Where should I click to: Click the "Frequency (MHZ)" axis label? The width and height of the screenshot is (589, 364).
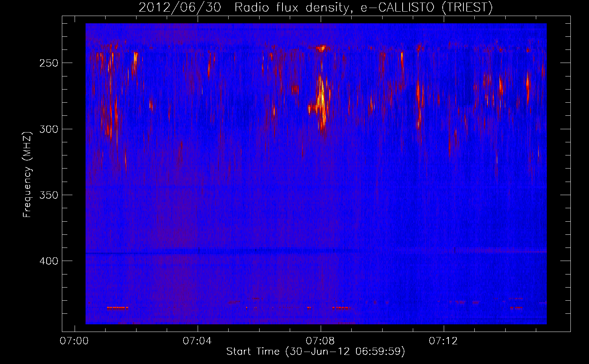(27, 175)
